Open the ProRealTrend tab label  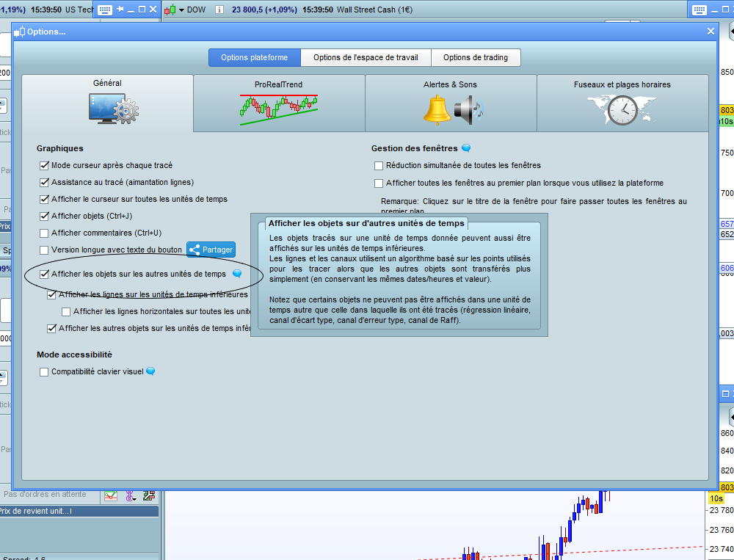pyautogui.click(x=278, y=84)
